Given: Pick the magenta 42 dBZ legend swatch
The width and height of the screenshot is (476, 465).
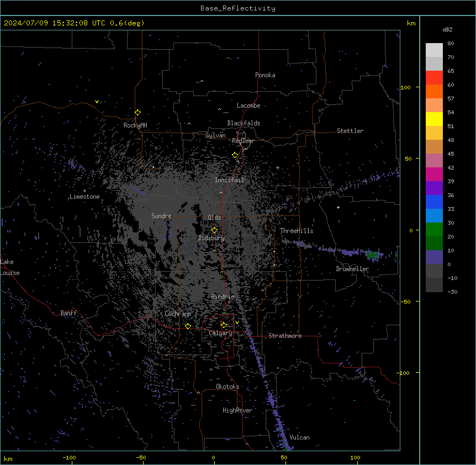Looking at the screenshot, I should pyautogui.click(x=434, y=174).
